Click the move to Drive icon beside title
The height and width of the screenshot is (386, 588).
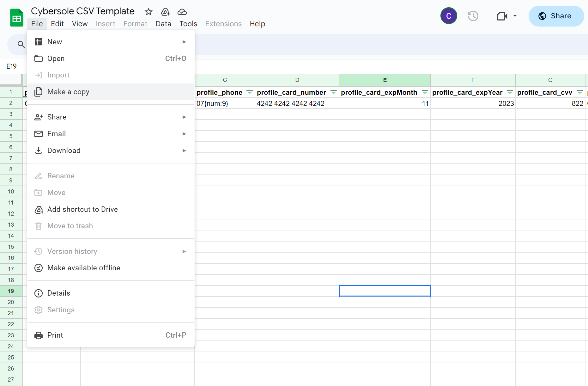pos(165,12)
